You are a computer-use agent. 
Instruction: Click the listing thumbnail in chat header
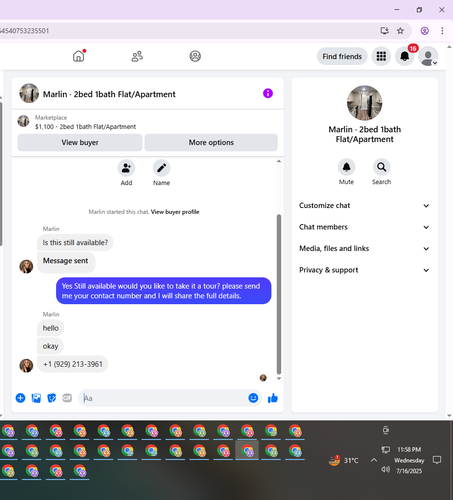[29, 93]
